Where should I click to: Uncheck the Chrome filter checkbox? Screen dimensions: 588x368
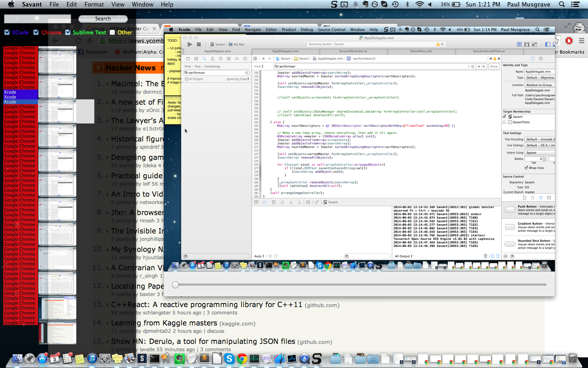(x=36, y=32)
